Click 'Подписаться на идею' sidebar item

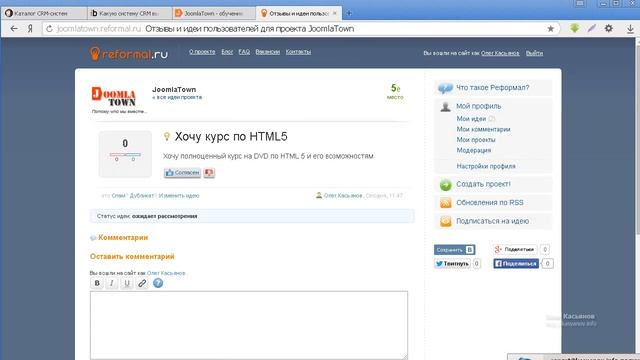[492, 221]
